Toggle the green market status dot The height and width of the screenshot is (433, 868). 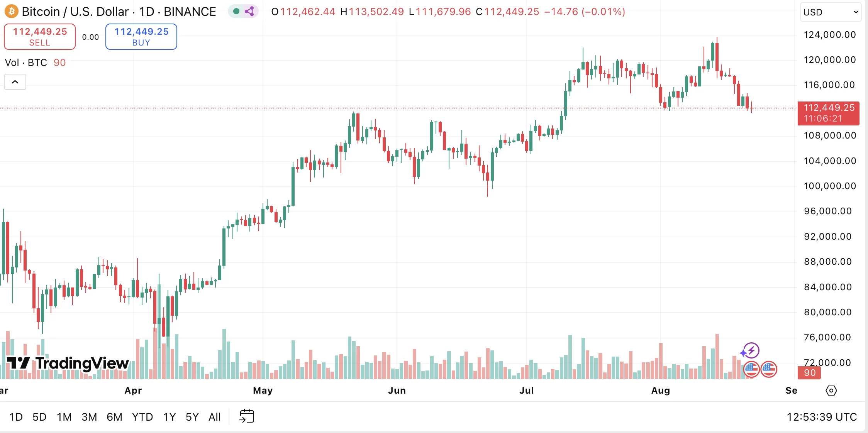pyautogui.click(x=236, y=12)
